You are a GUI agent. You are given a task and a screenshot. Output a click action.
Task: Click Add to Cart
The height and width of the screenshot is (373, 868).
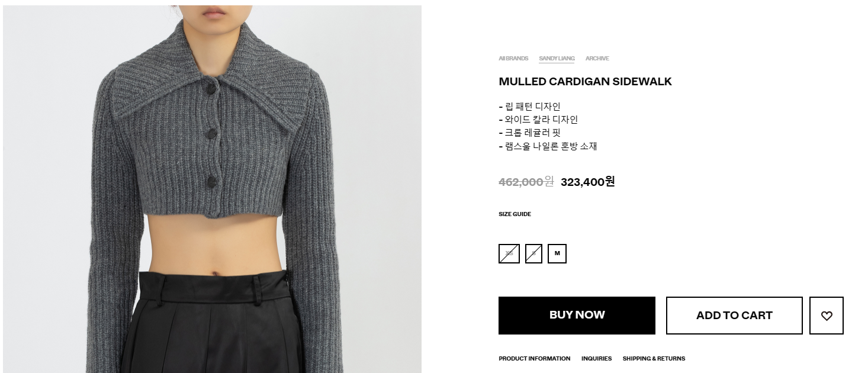tap(734, 316)
